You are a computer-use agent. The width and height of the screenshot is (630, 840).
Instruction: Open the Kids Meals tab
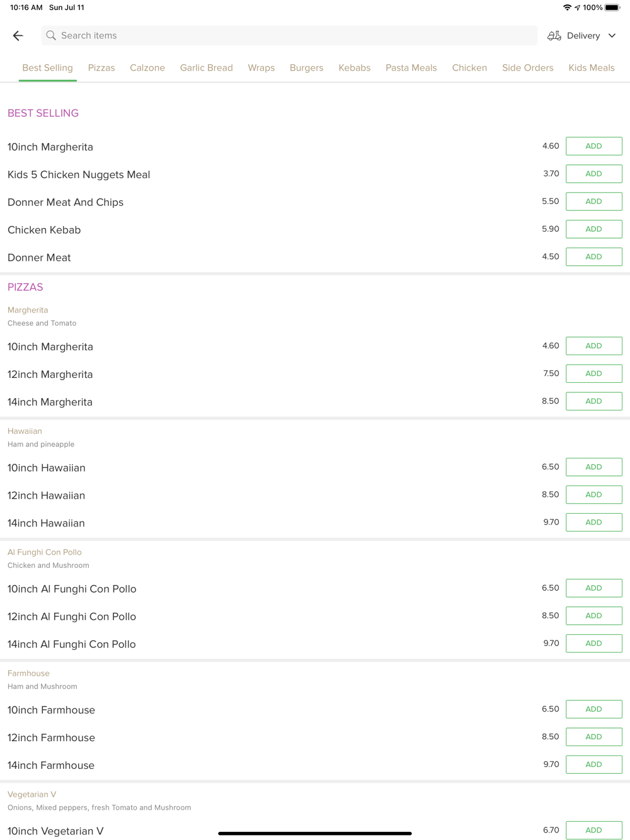tap(591, 68)
